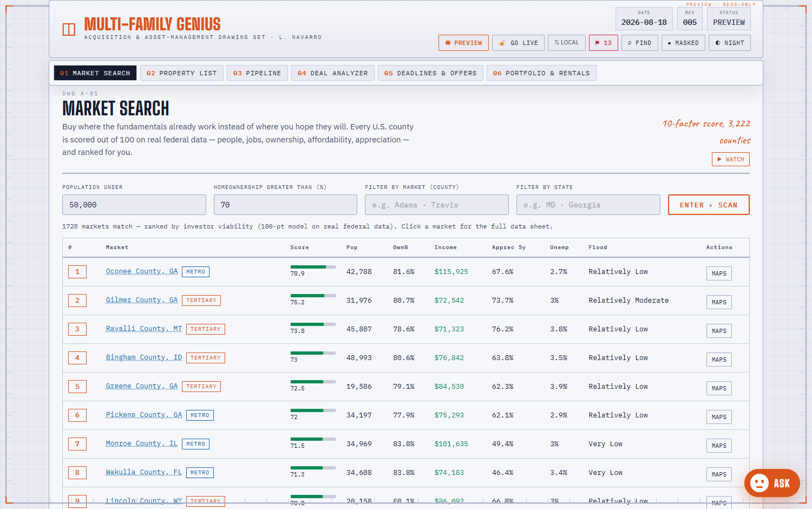The height and width of the screenshot is (509, 812).
Task: Click rank number 4 box
Action: pyautogui.click(x=77, y=358)
